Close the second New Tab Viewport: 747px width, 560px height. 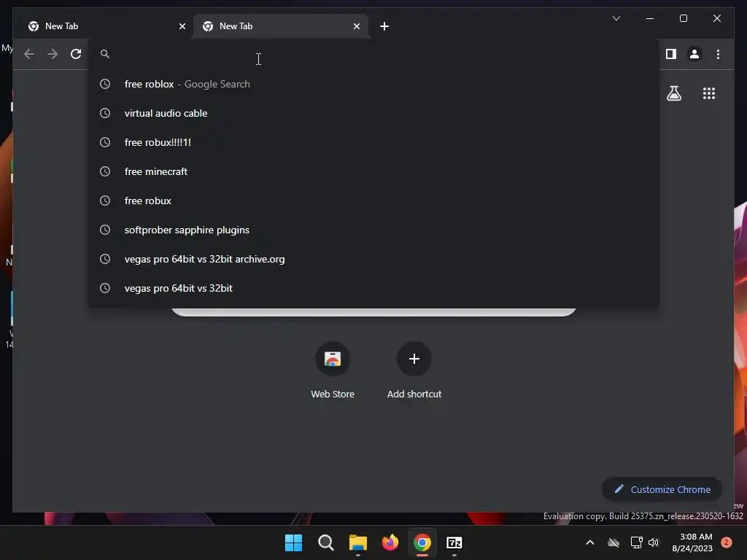356,26
